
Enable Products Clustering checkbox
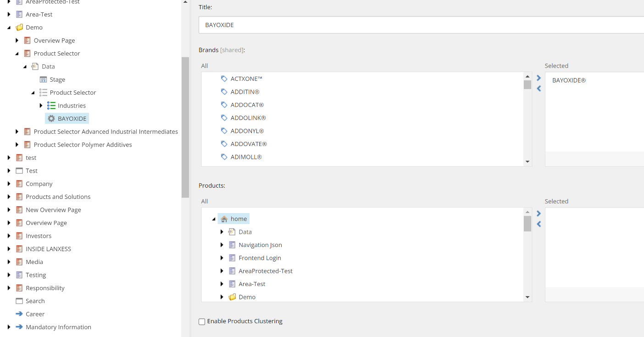pyautogui.click(x=202, y=321)
